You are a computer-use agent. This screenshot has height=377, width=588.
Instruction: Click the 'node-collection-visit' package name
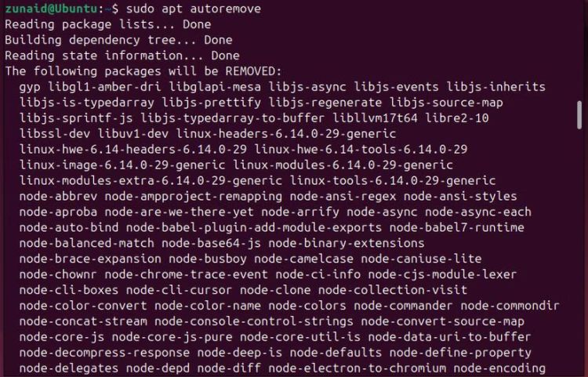(393, 290)
